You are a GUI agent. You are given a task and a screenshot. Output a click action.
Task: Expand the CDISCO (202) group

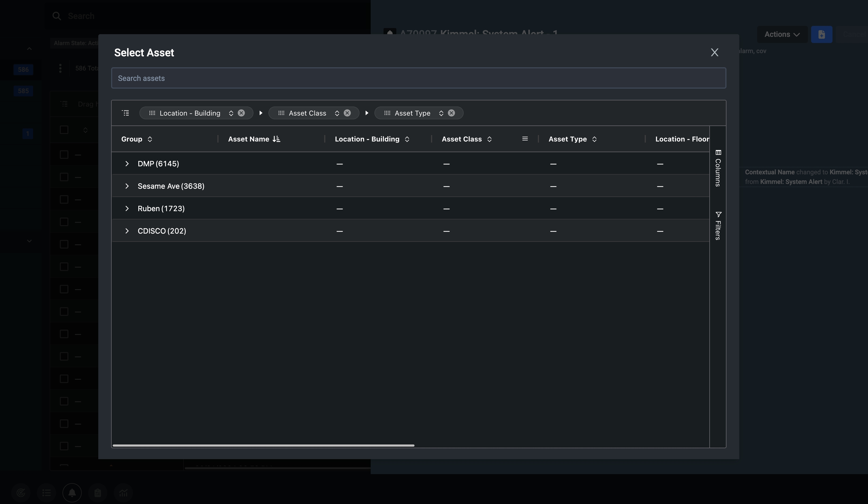(127, 231)
